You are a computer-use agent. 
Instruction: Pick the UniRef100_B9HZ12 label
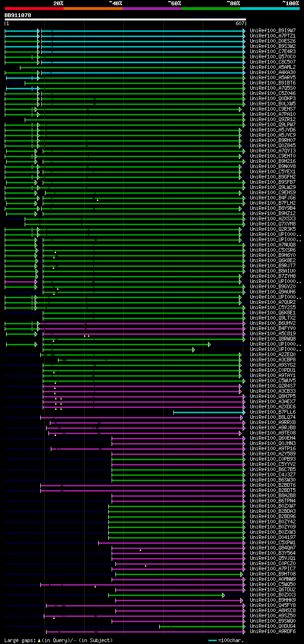(x=273, y=213)
